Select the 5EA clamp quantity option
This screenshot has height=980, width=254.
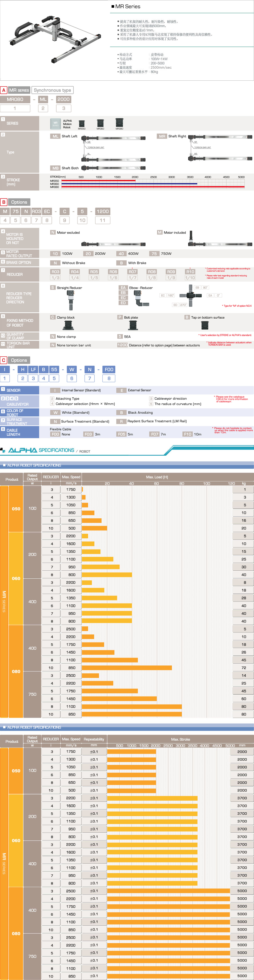124,336
